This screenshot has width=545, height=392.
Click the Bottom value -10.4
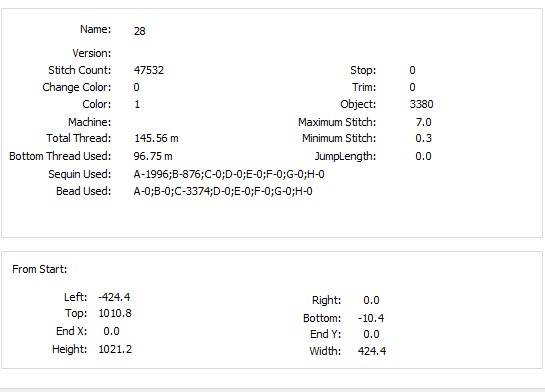point(371,318)
